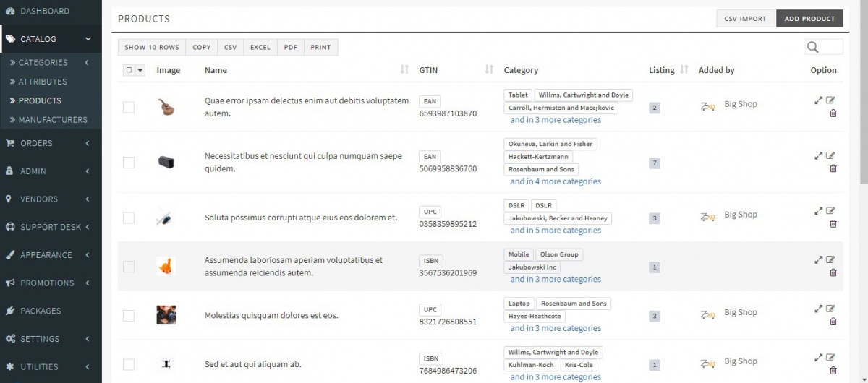Viewport: 868px width, 383px height.
Task: Tick checkbox for Quae error ipsam product
Action: click(129, 107)
